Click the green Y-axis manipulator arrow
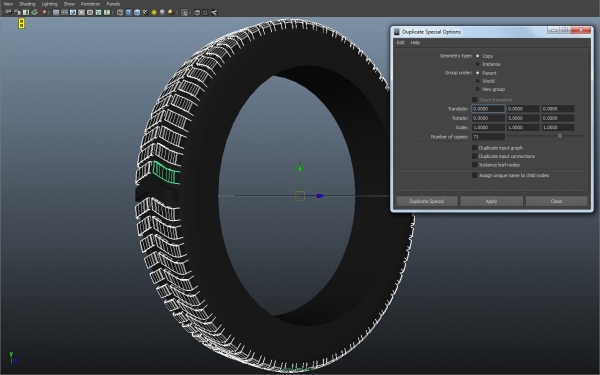600x375 pixels. coord(300,166)
